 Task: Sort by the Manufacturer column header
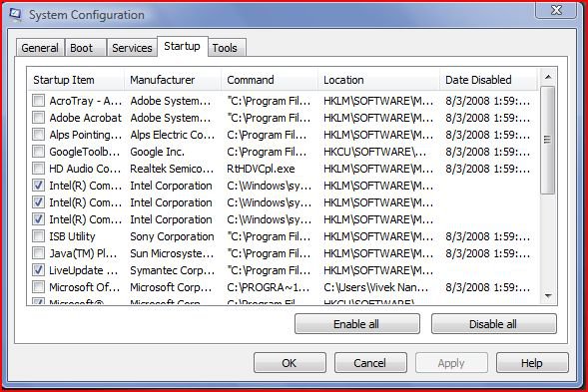click(x=173, y=80)
